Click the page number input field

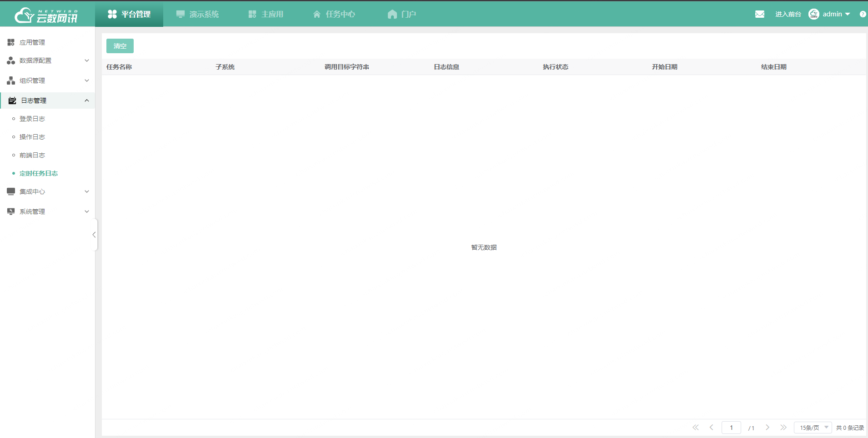pos(731,428)
